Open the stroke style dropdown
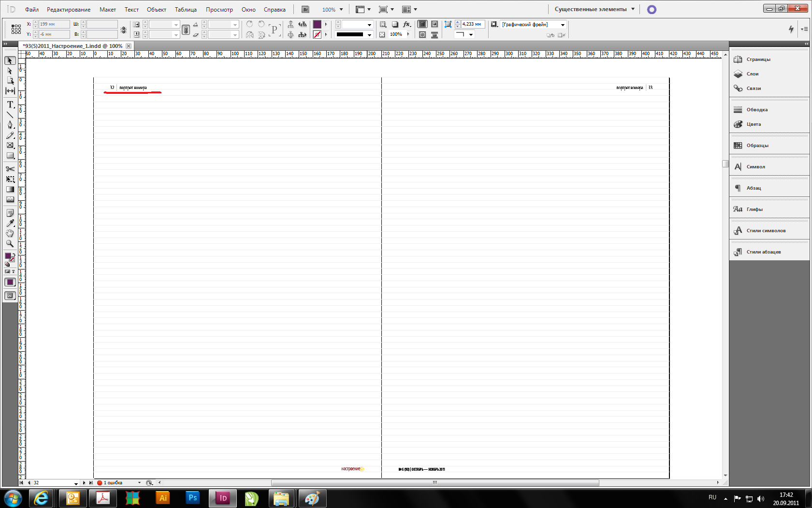This screenshot has width=812, height=508. point(369,34)
